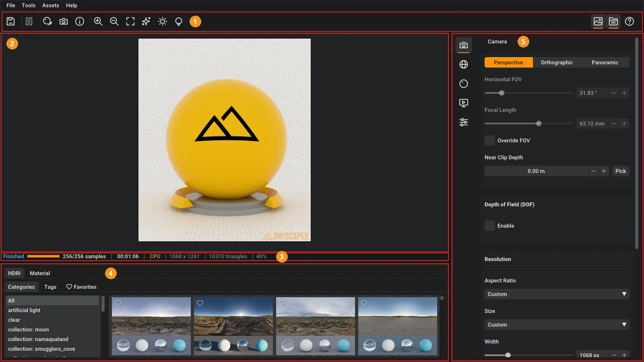Favorite the first HDRI thumbnail heart
The width and height of the screenshot is (644, 362).
(118, 303)
